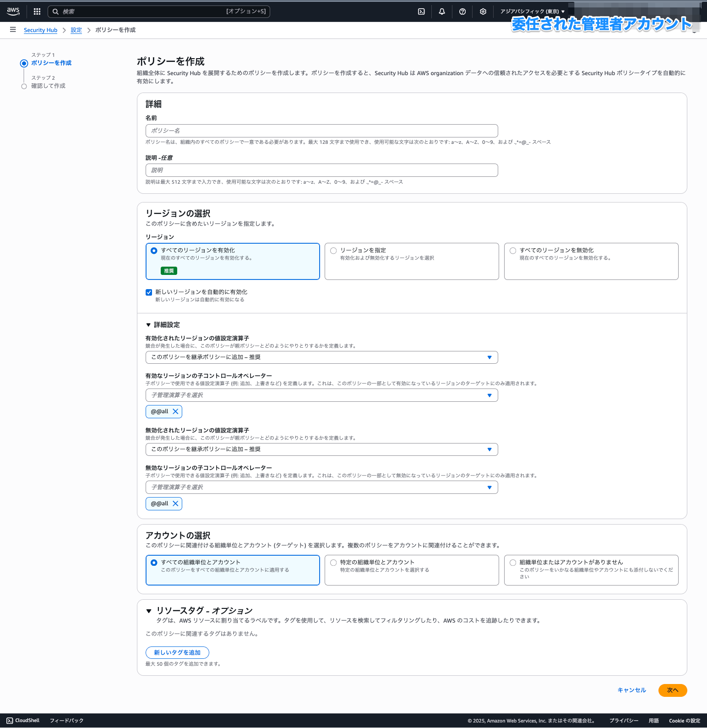Click the ポリシー名 name input field
Image resolution: width=707 pixels, height=728 pixels.
pyautogui.click(x=321, y=131)
